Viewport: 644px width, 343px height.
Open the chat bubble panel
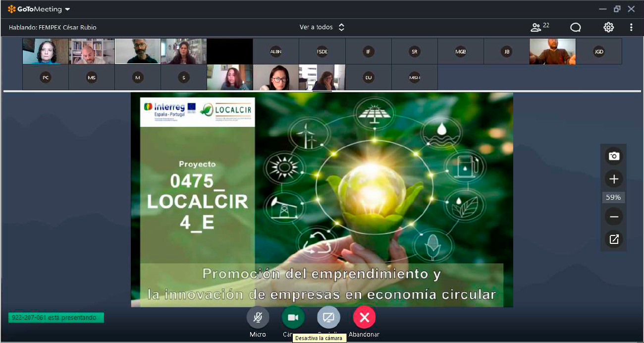tap(575, 27)
